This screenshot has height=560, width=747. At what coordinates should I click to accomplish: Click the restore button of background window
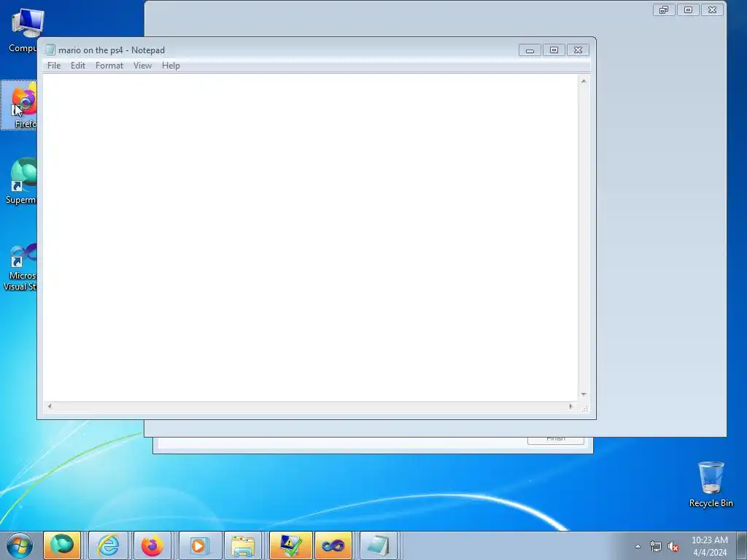click(x=664, y=9)
